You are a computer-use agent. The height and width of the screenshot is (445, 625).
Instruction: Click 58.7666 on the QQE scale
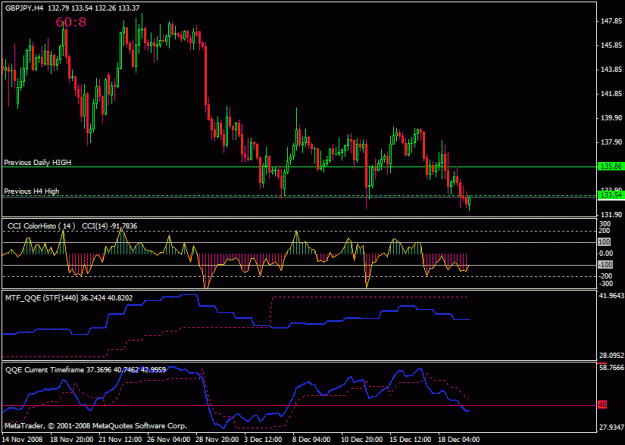(x=612, y=367)
